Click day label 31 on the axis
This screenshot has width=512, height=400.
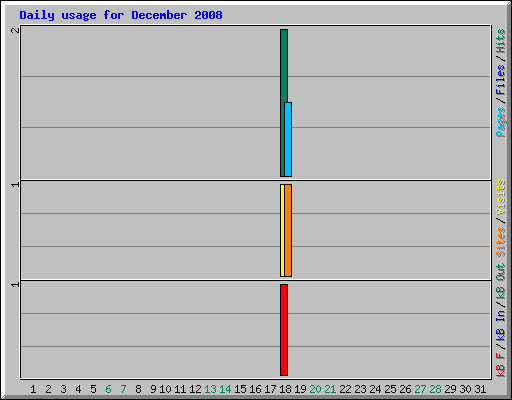coord(480,389)
